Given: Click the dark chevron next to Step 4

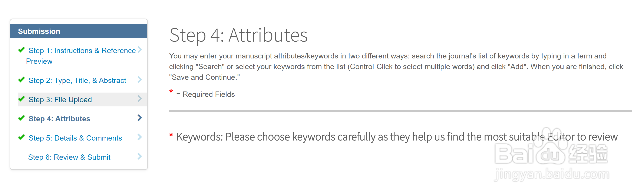Looking at the screenshot, I should coord(140,118).
